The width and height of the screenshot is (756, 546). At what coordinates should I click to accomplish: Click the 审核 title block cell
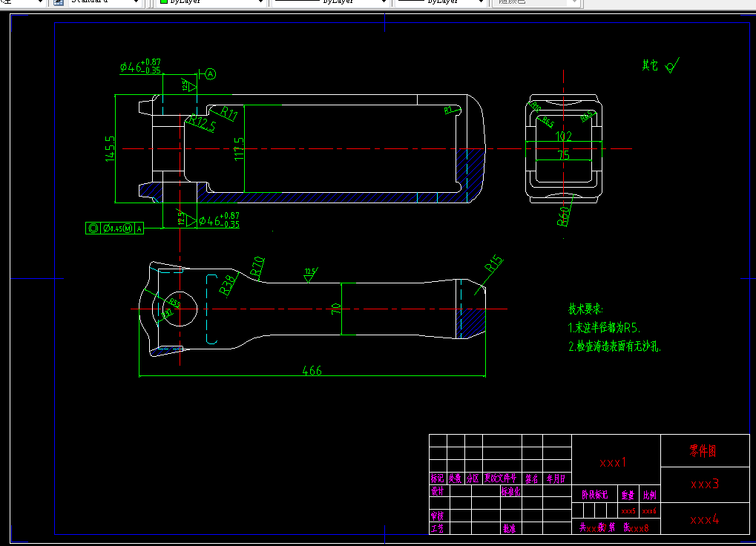(437, 516)
